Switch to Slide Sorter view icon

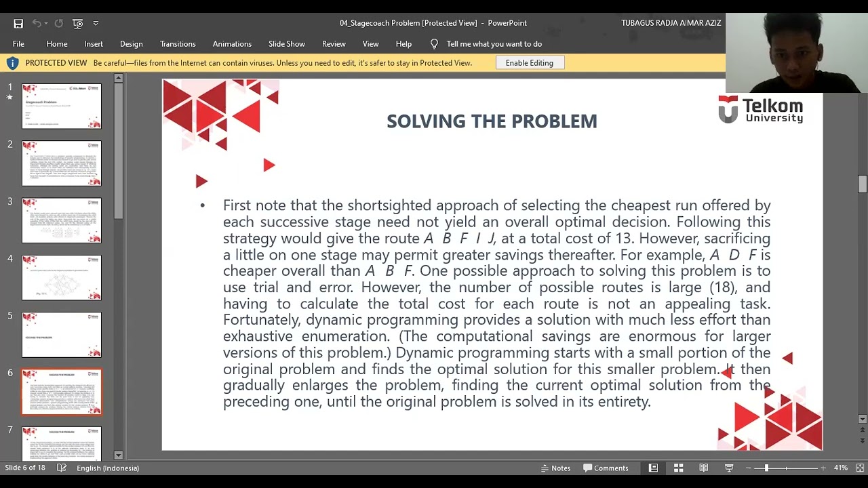coord(678,468)
